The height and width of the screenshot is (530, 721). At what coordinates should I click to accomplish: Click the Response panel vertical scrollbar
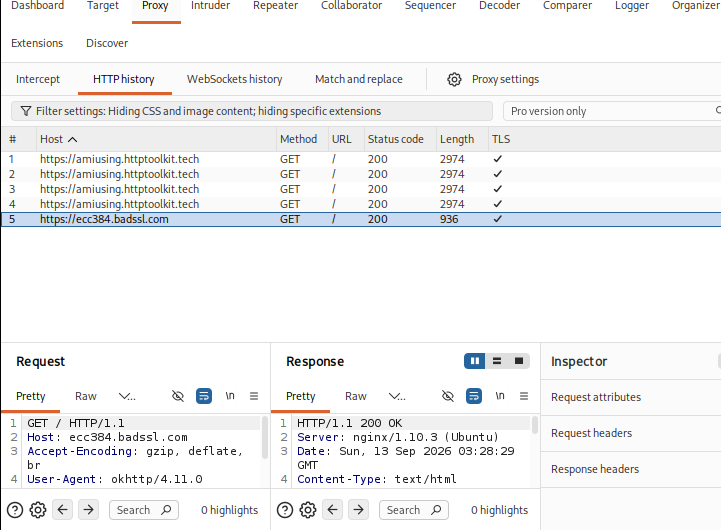tap(535, 425)
